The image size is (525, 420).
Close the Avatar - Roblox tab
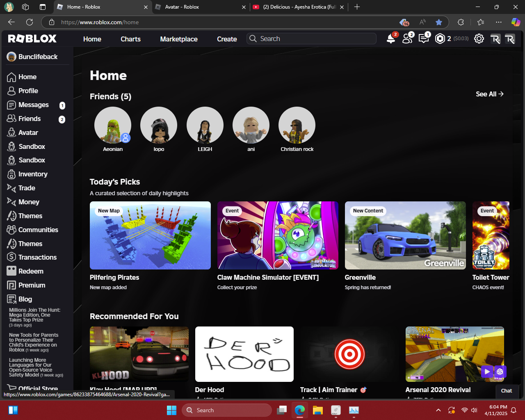(244, 7)
